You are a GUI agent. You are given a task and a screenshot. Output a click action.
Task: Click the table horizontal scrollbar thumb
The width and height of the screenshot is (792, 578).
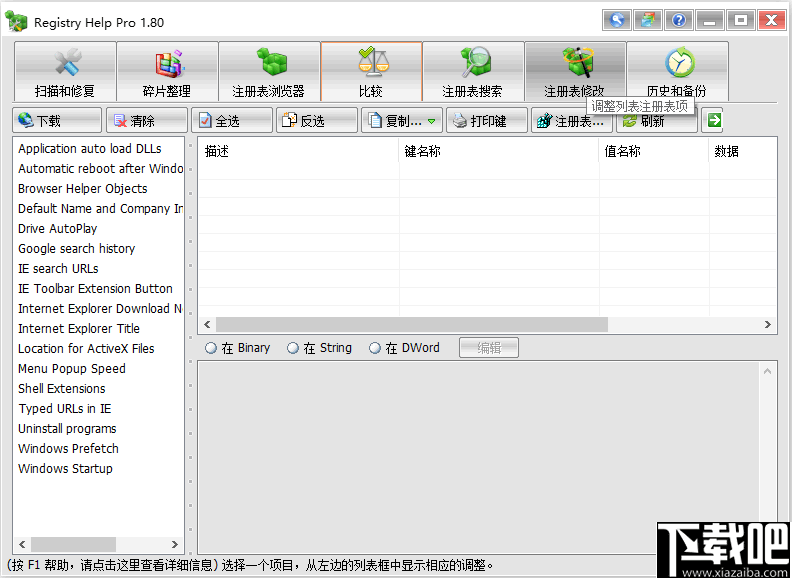(x=412, y=324)
